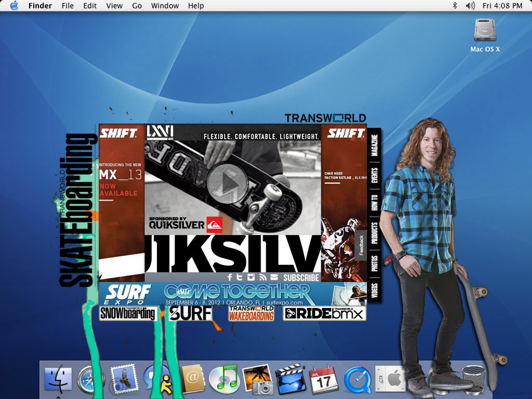Open the Apple menu
The height and width of the screenshot is (399, 532).
click(x=14, y=6)
